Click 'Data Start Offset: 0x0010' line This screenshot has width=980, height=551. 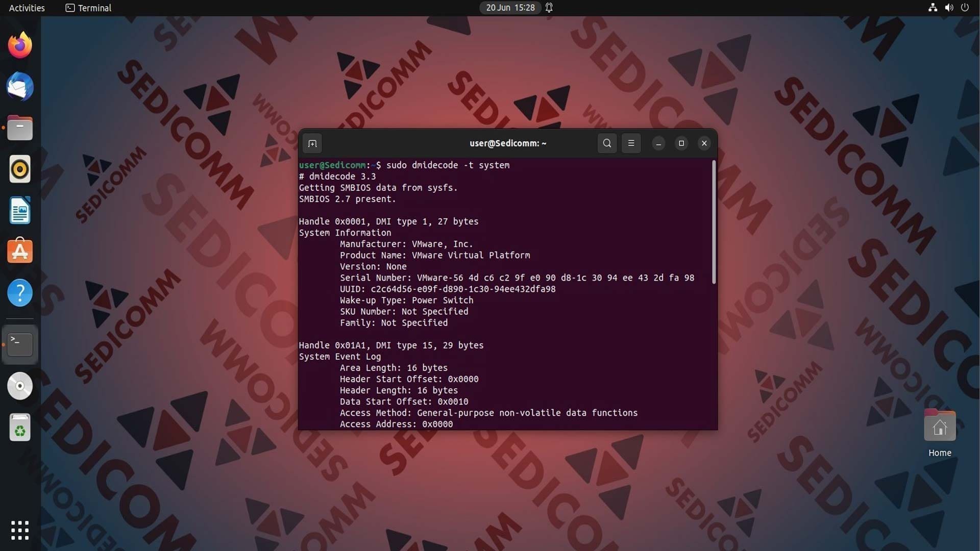coord(404,402)
